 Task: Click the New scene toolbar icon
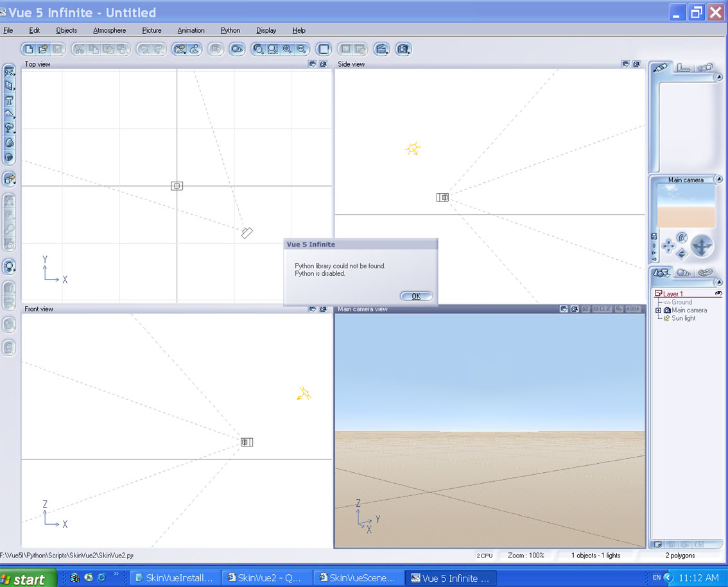[29, 49]
